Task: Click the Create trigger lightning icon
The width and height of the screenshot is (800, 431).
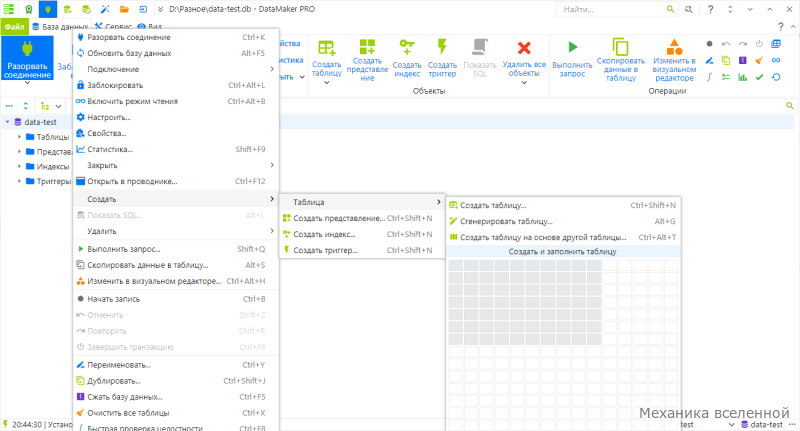Action: click(x=442, y=47)
